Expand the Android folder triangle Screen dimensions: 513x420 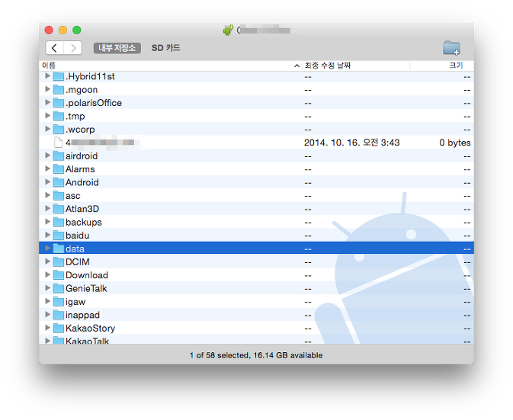point(47,182)
